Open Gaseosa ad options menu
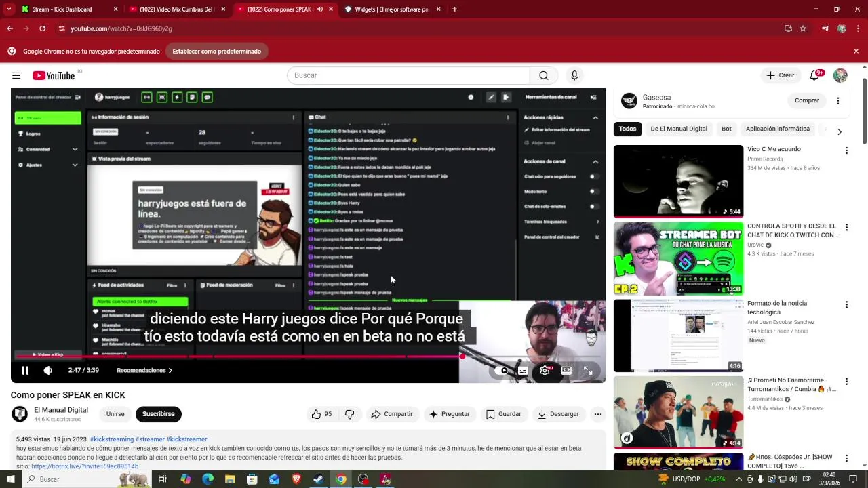This screenshot has height=488, width=868. click(x=838, y=101)
